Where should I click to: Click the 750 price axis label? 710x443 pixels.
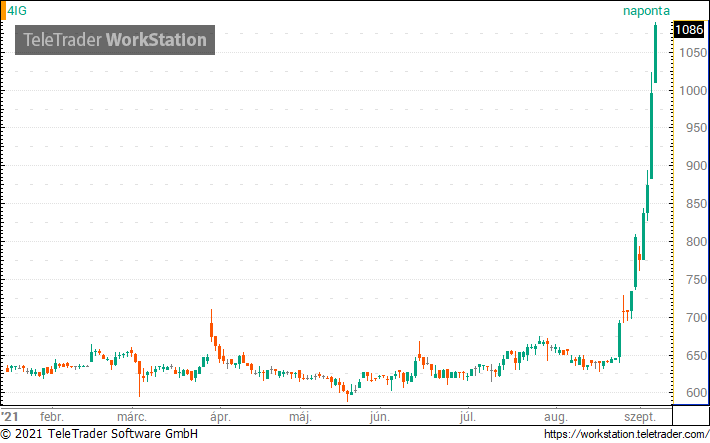click(x=696, y=280)
